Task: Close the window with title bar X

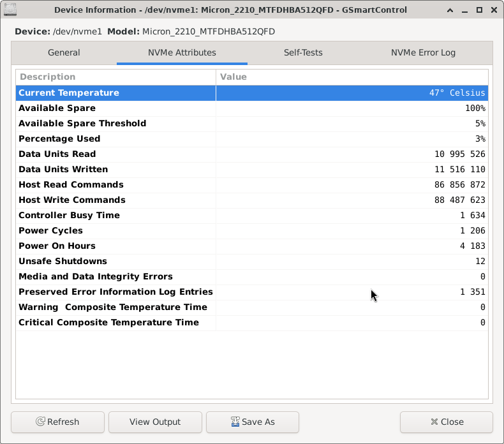Action: [x=494, y=10]
